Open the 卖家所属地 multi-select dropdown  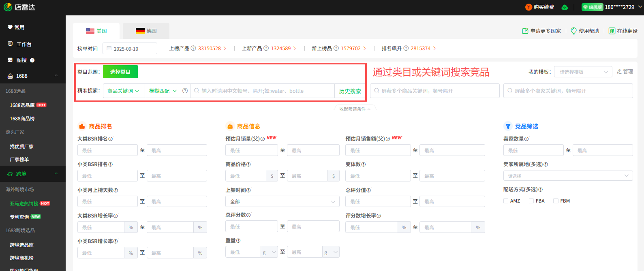(x=568, y=176)
